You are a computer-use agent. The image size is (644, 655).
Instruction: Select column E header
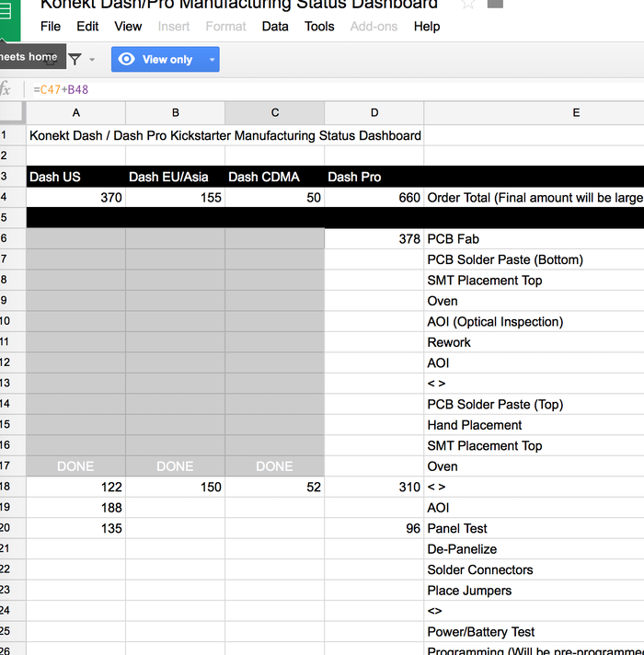tap(535, 113)
